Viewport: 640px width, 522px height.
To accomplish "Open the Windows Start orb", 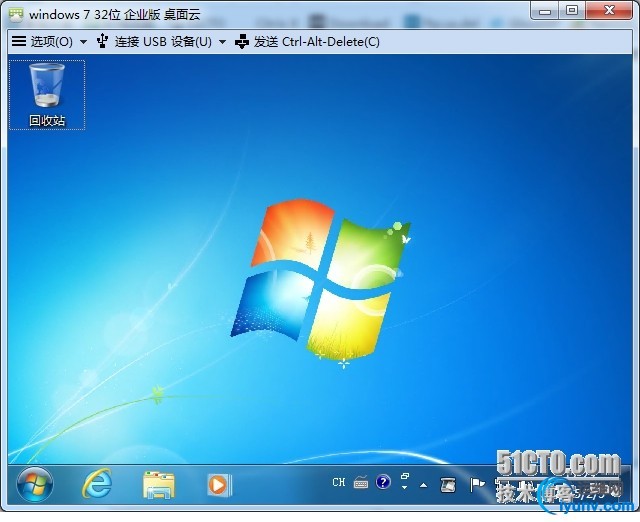I will [35, 484].
